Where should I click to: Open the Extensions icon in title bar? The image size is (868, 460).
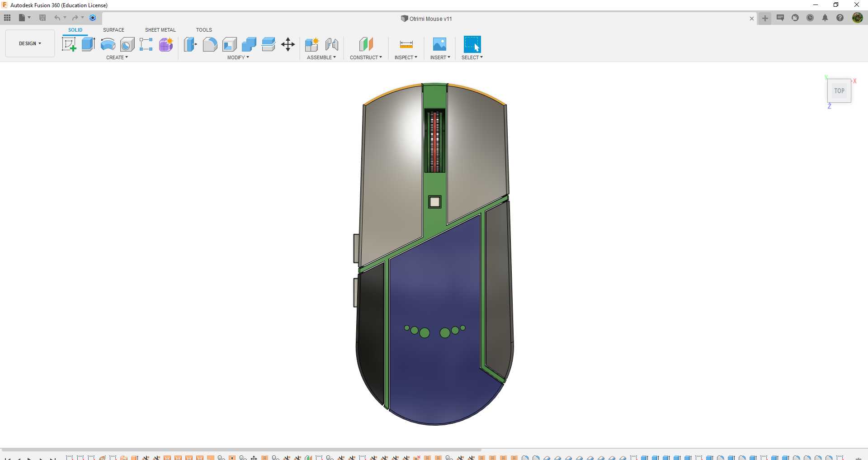pos(795,18)
